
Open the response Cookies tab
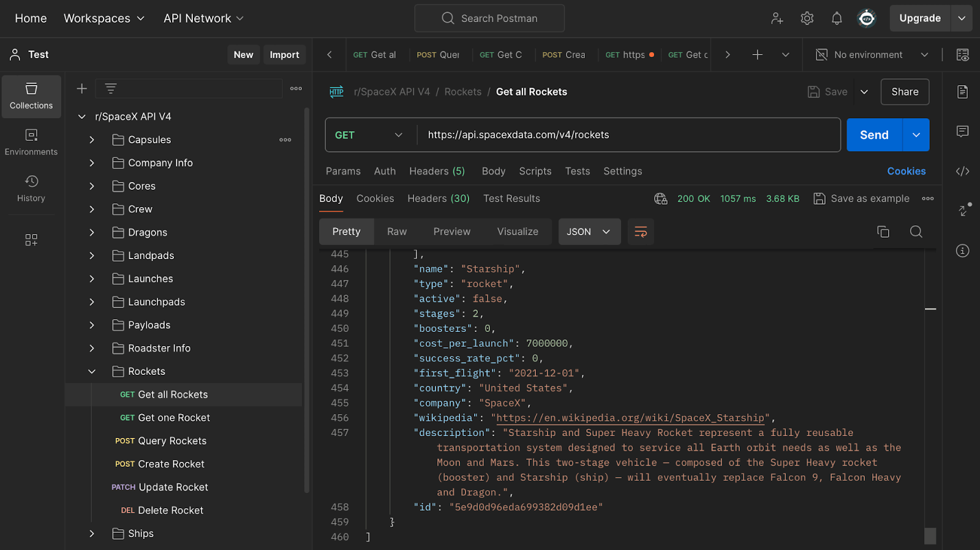375,198
